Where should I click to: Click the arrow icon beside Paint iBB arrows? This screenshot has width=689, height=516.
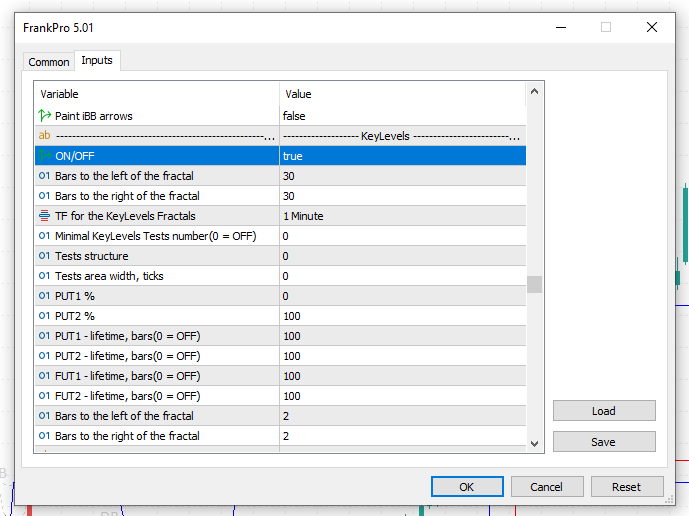pos(44,116)
